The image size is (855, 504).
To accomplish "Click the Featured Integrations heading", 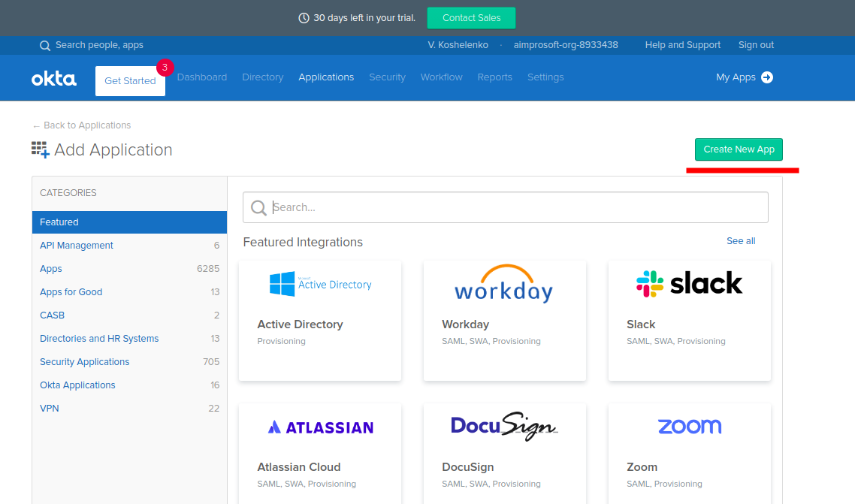I will tap(303, 243).
